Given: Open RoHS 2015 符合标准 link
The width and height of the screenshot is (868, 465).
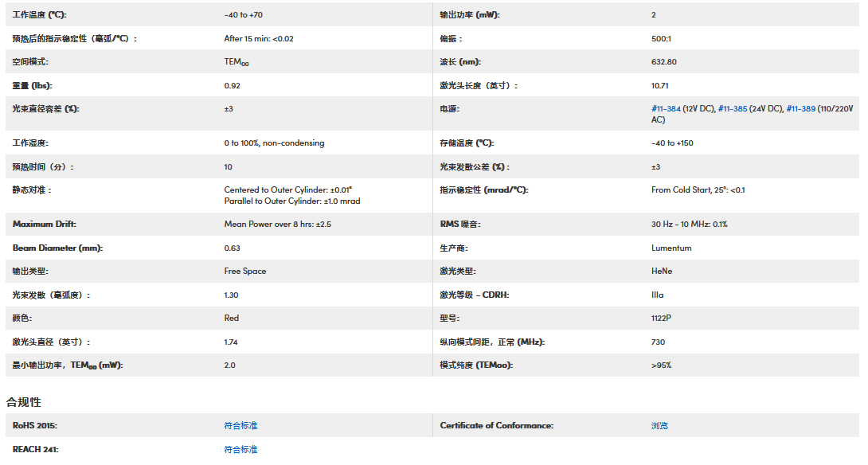Looking at the screenshot, I should point(240,426).
